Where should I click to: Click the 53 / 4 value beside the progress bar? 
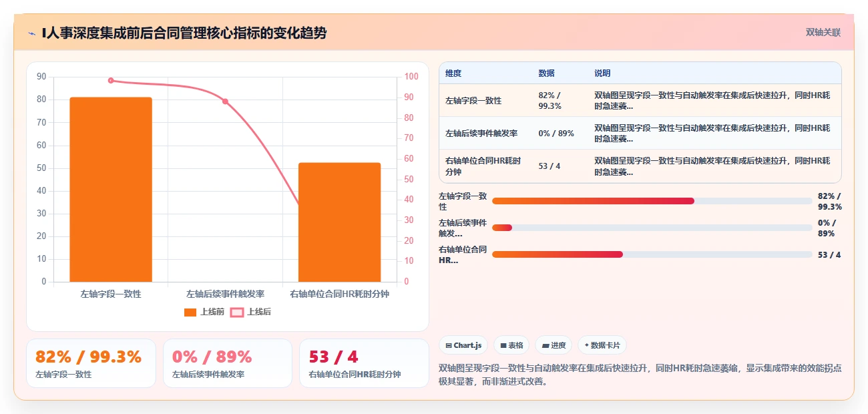click(x=829, y=254)
